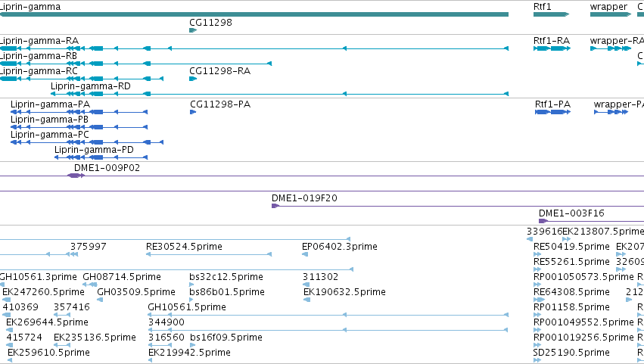The width and height of the screenshot is (644, 364).
Task: Click the 410369 EST feature
Action: tap(6, 315)
